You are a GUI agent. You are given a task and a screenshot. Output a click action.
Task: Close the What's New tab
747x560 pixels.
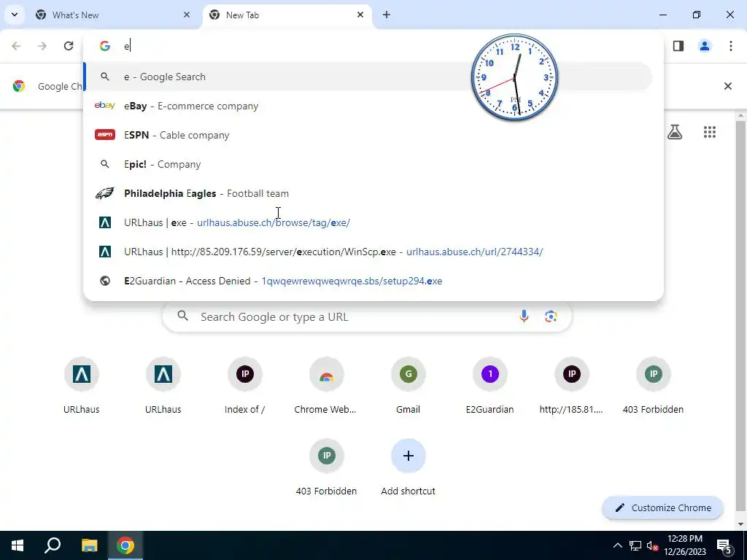point(187,15)
